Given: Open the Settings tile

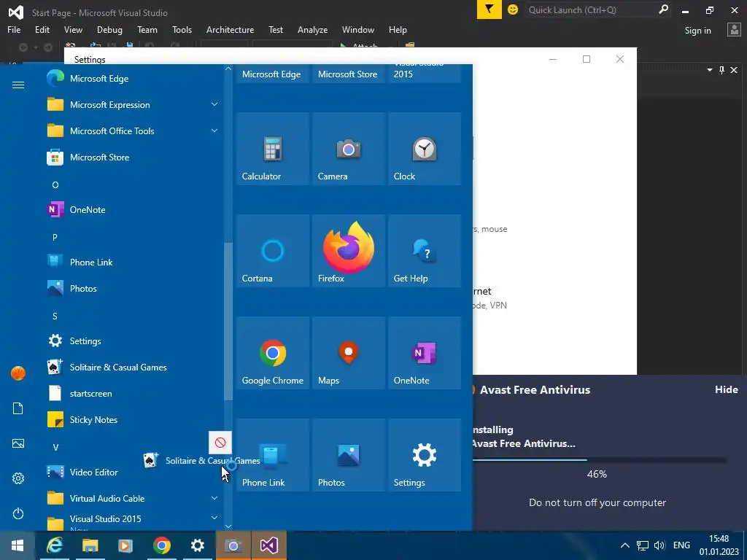Looking at the screenshot, I should (425, 455).
